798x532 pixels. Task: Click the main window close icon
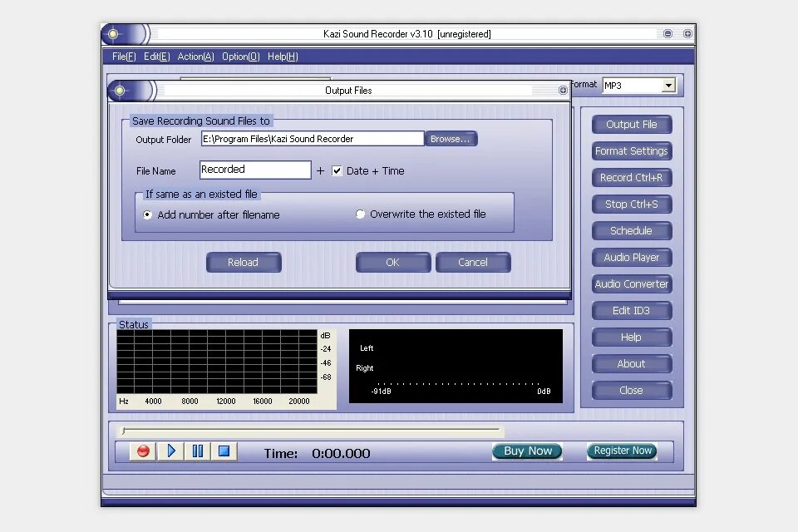click(x=687, y=33)
